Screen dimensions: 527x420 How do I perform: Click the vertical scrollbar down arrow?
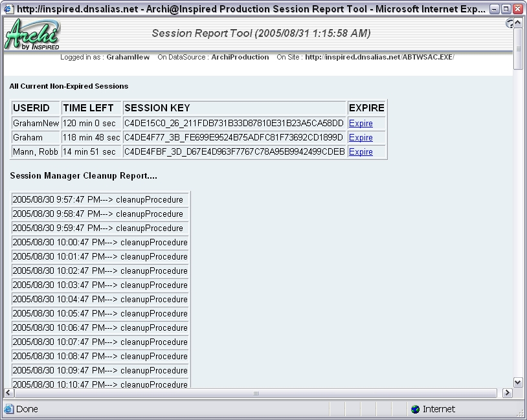(x=517, y=382)
